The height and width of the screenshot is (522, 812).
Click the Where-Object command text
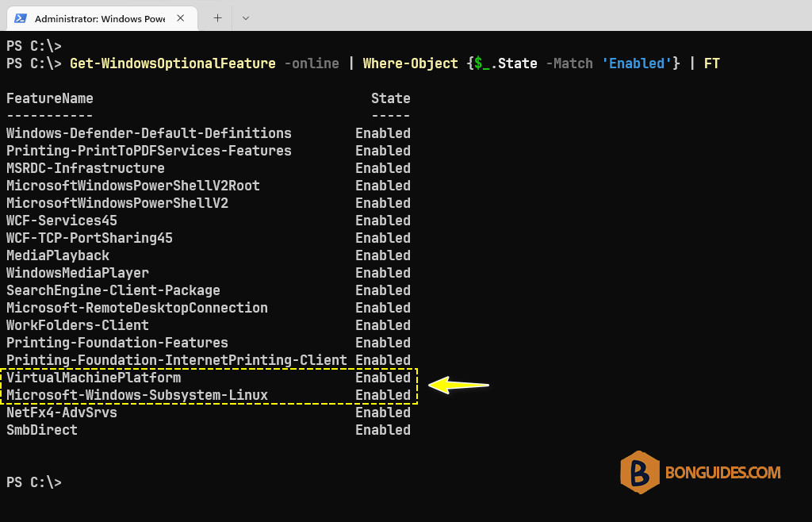click(x=410, y=63)
